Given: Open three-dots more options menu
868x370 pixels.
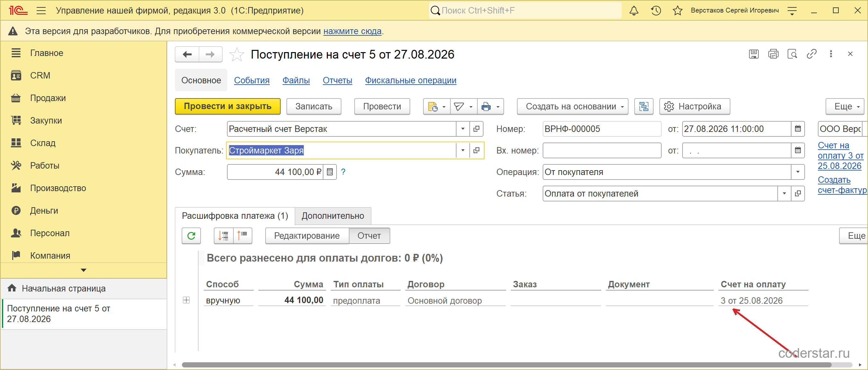Looking at the screenshot, I should pos(831,54).
